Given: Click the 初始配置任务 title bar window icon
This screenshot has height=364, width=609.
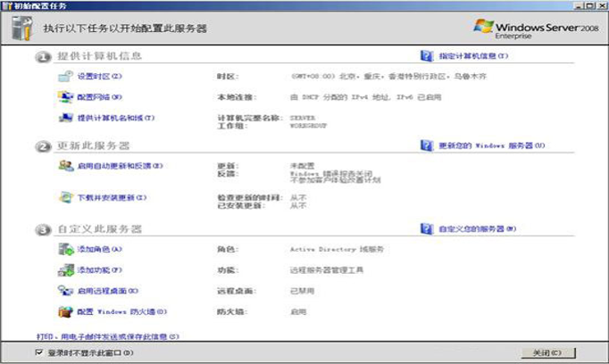Looking at the screenshot, I should pos(7,5).
